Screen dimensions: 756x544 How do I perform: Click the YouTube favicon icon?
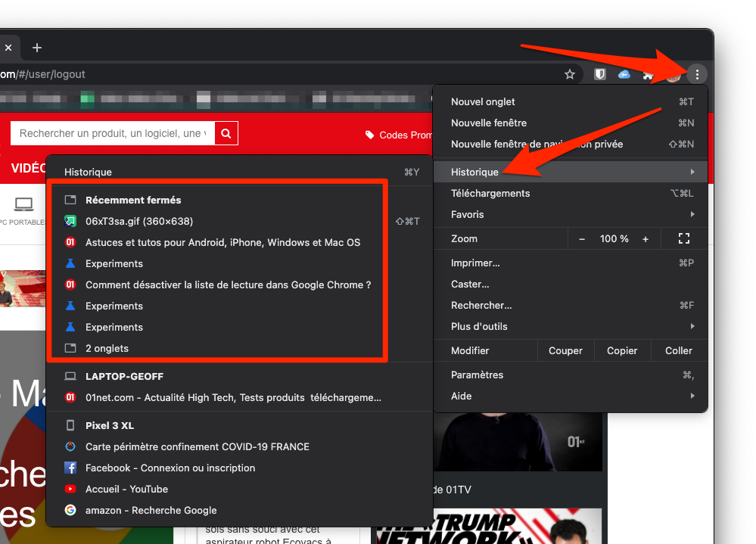click(70, 489)
